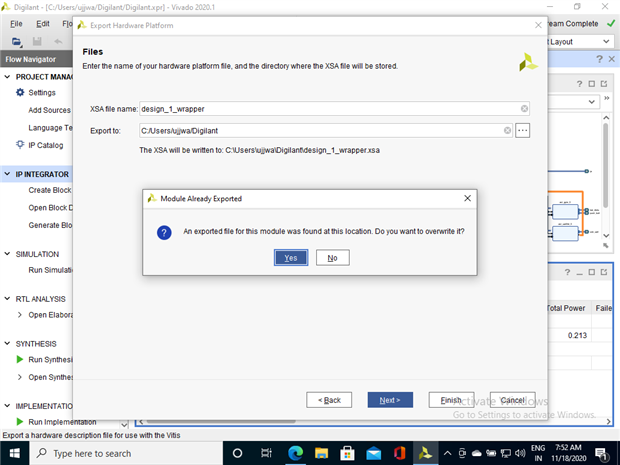Open the IP Catalog icon

20,145
